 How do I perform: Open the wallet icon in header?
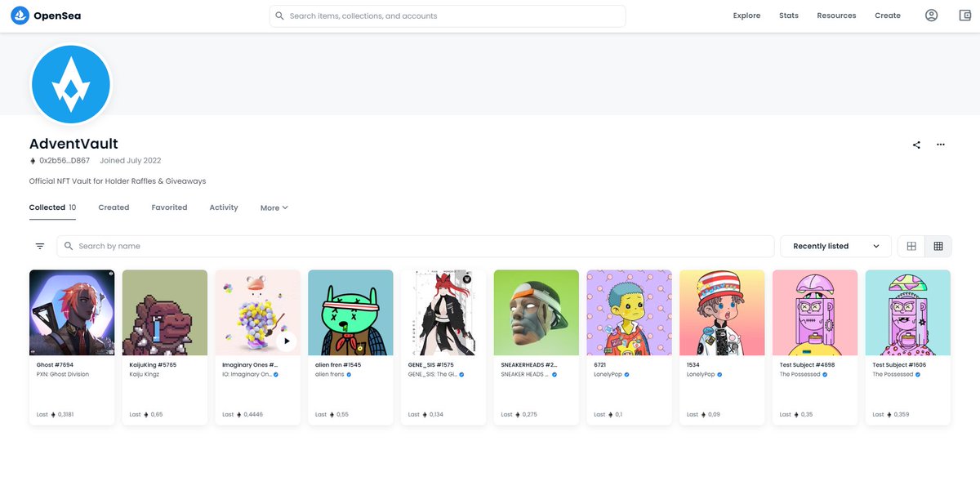click(964, 16)
